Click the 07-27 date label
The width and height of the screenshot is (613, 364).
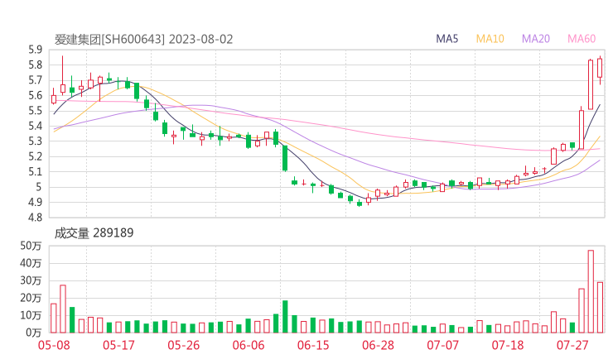point(572,345)
